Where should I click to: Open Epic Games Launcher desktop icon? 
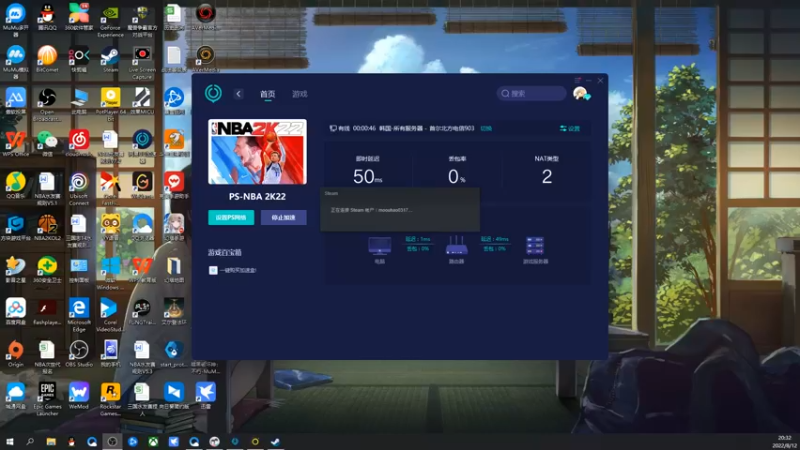pos(47,399)
